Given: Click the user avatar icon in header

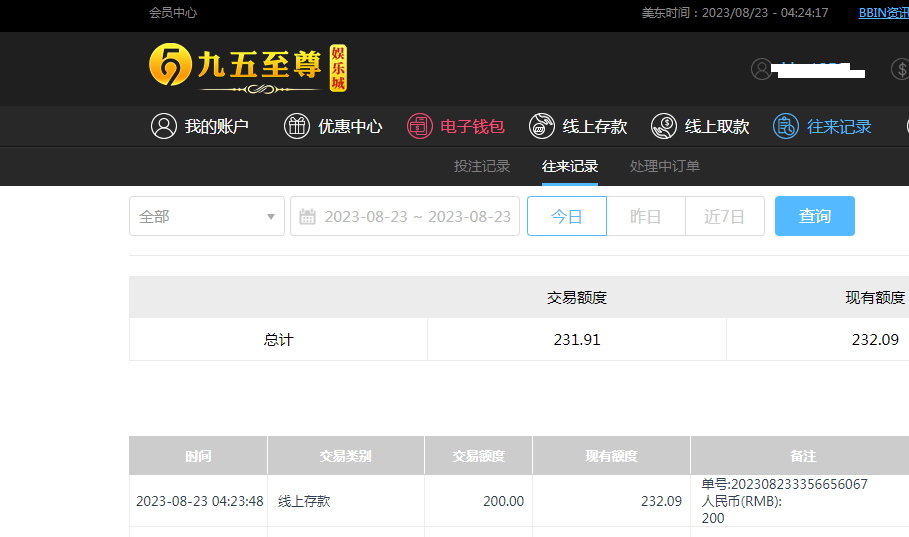Looking at the screenshot, I should (x=761, y=69).
